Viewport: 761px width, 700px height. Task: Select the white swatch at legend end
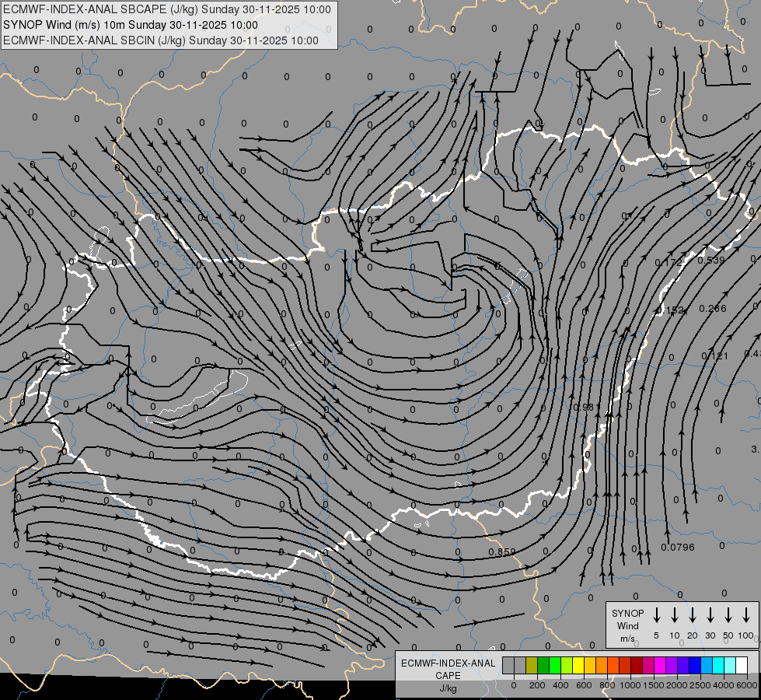742,665
